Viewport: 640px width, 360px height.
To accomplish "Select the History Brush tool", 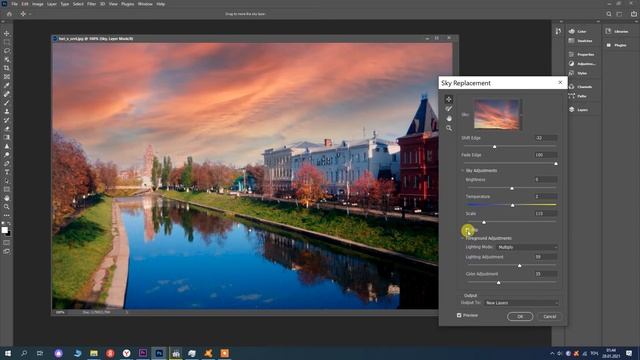I will coord(7,120).
